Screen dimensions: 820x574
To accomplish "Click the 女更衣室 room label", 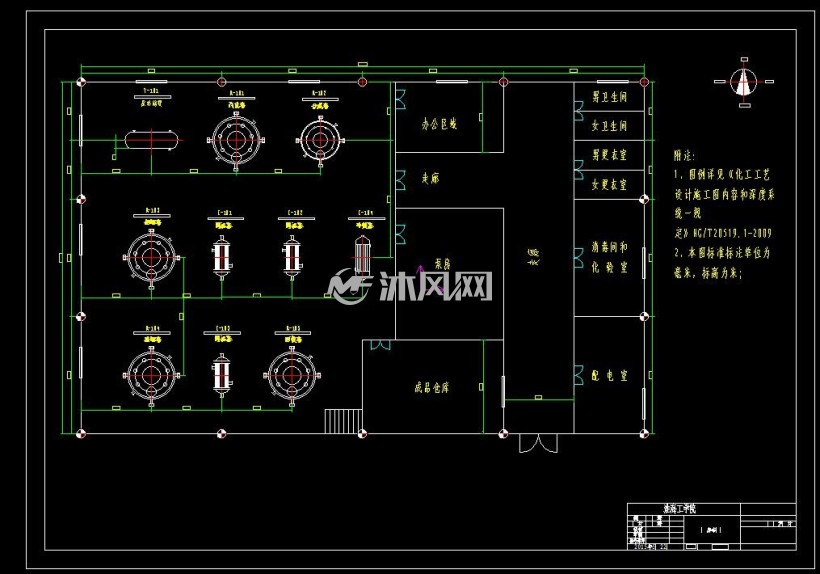I will [609, 184].
